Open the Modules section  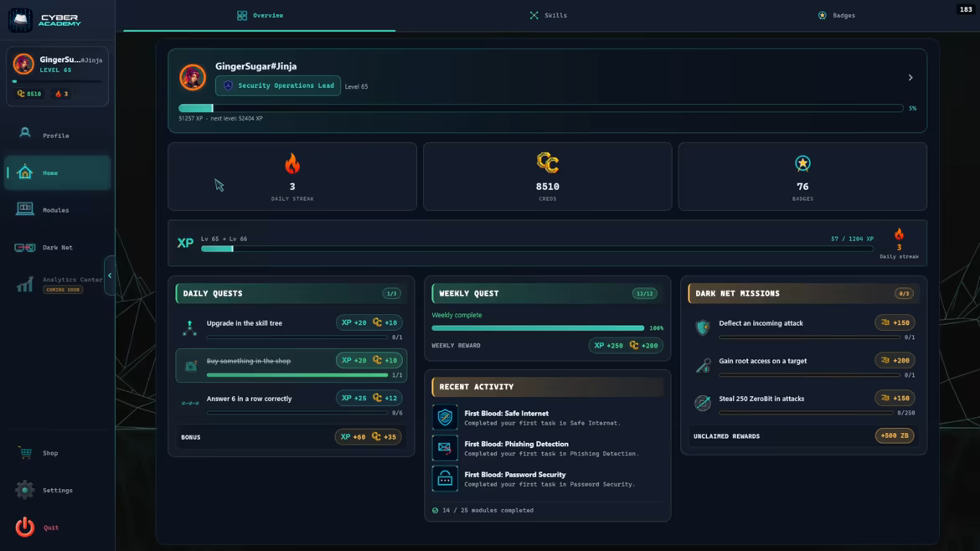(57, 210)
